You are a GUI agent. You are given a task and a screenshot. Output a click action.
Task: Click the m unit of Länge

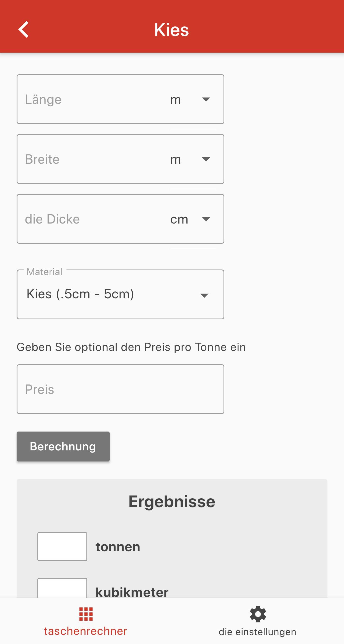click(x=176, y=100)
